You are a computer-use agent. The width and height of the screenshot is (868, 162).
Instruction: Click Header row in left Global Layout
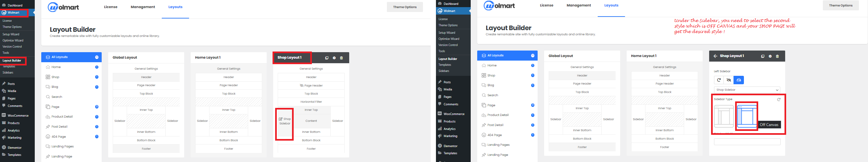click(146, 77)
